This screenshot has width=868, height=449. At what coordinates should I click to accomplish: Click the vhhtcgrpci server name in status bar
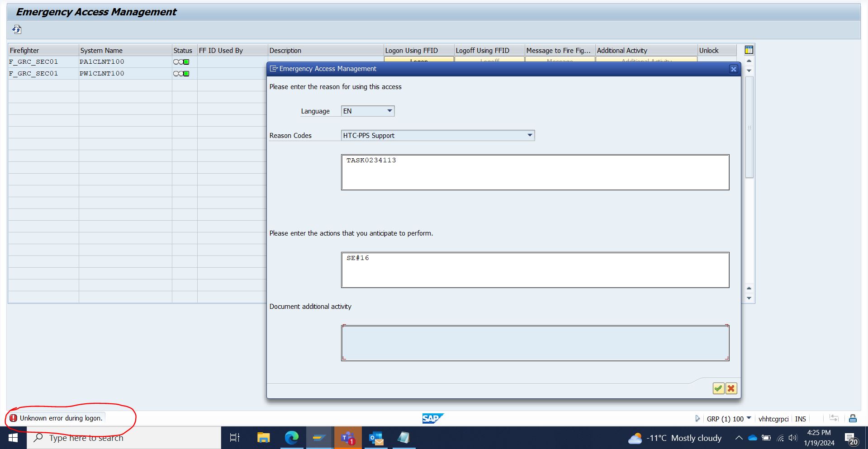pos(773,419)
